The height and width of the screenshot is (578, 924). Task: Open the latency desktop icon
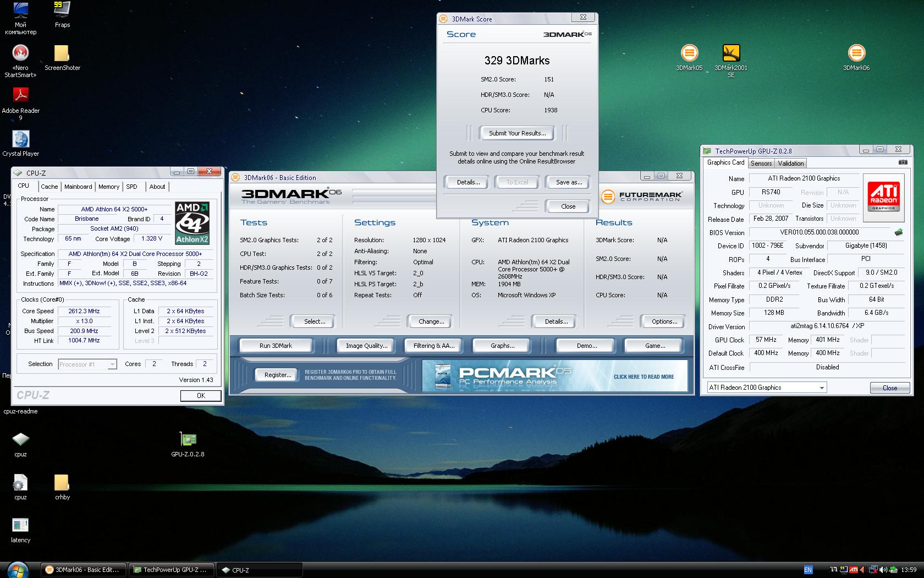point(20,530)
